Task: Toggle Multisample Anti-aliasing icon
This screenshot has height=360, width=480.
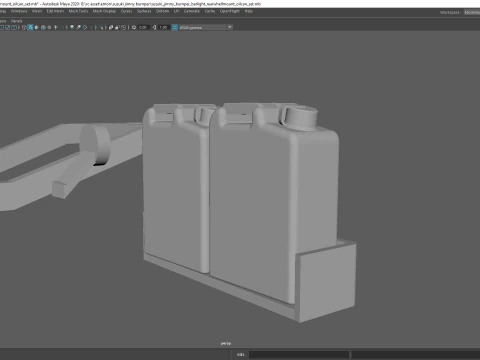Action: point(85,27)
